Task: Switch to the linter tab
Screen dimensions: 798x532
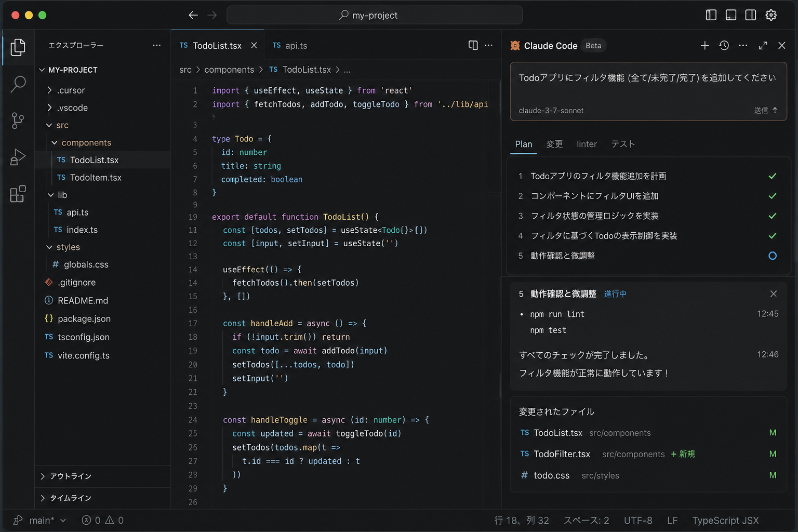Action: click(587, 144)
